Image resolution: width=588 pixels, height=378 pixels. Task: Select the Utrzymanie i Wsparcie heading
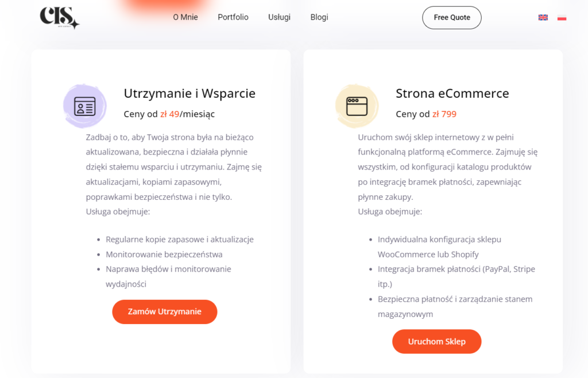pos(189,94)
